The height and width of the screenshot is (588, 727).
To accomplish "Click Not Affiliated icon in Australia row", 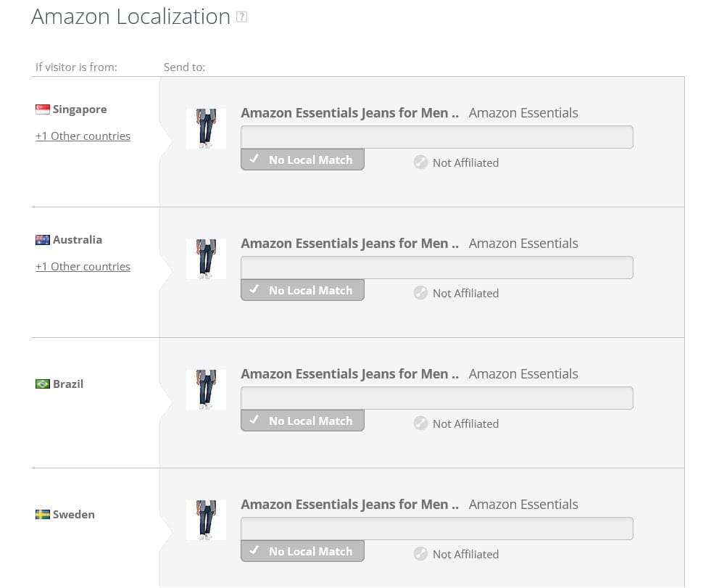I will point(420,293).
